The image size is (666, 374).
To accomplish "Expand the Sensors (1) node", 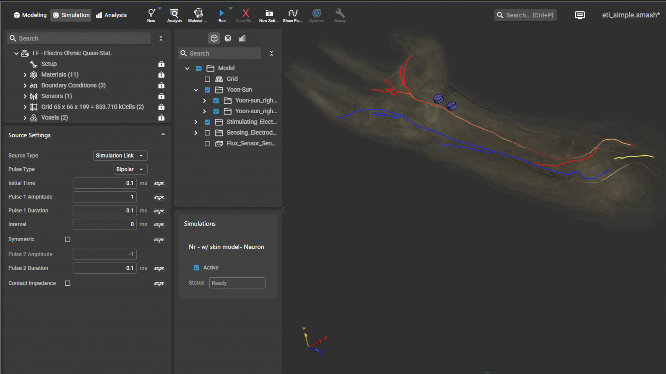I will coord(25,96).
